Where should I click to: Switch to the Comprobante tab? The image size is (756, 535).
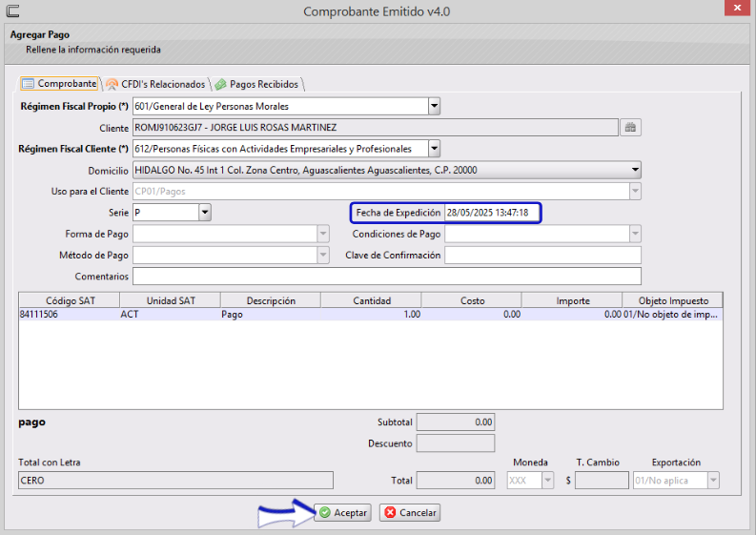click(59, 84)
